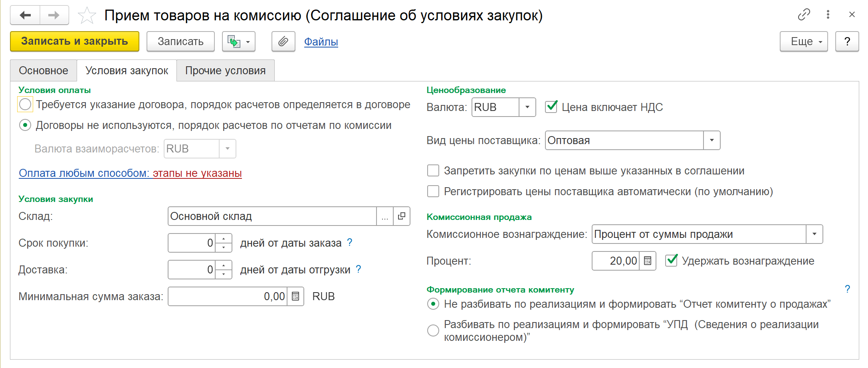868x368 pixels.
Task: Select Требуется указание договора radio option
Action: pyautogui.click(x=25, y=105)
